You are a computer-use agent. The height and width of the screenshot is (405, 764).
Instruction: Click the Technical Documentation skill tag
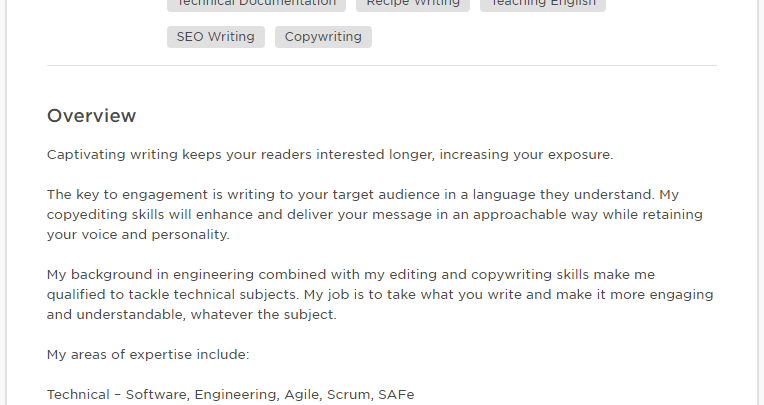[x=256, y=3]
